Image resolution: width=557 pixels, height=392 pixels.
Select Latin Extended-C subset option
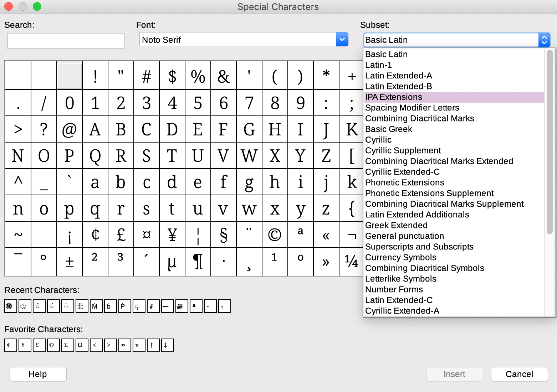[x=454, y=300]
